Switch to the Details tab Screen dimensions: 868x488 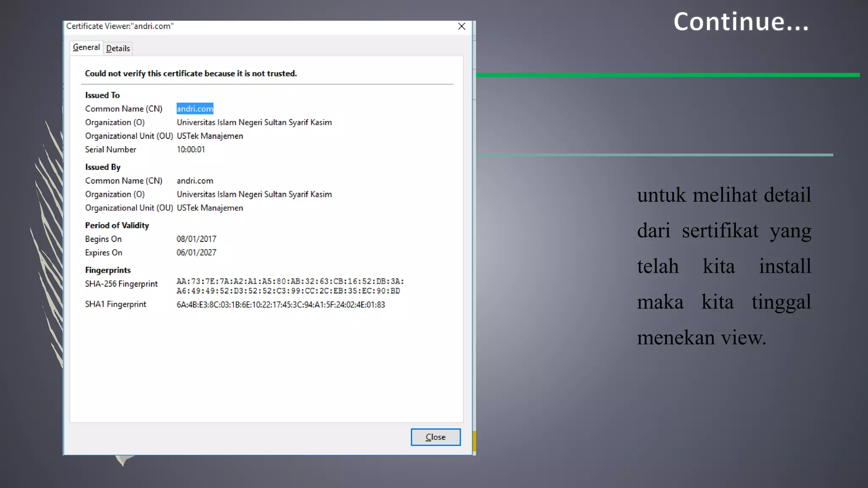118,48
